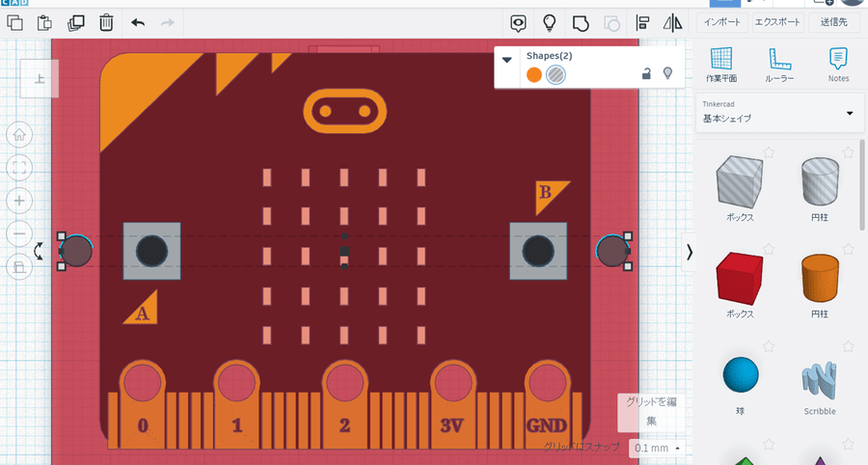This screenshot has height=465, width=868.
Task: Click Fit all in view button
Action: [x=19, y=168]
